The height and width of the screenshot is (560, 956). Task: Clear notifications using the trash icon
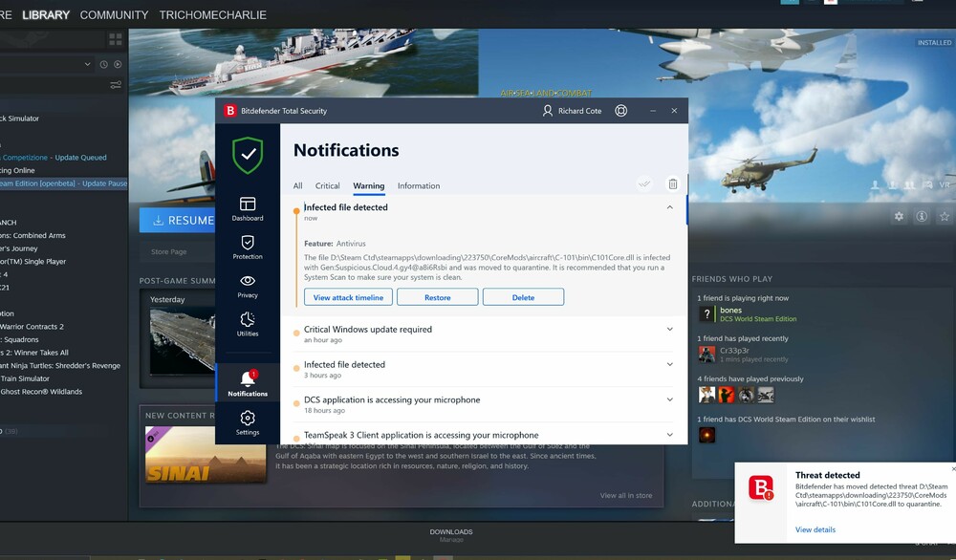tap(672, 183)
